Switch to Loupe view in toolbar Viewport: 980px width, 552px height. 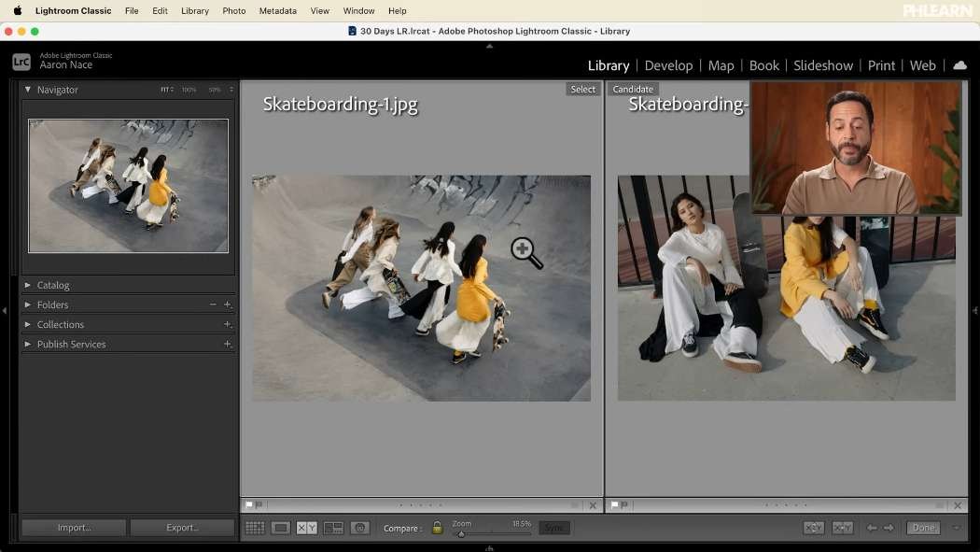click(x=281, y=528)
